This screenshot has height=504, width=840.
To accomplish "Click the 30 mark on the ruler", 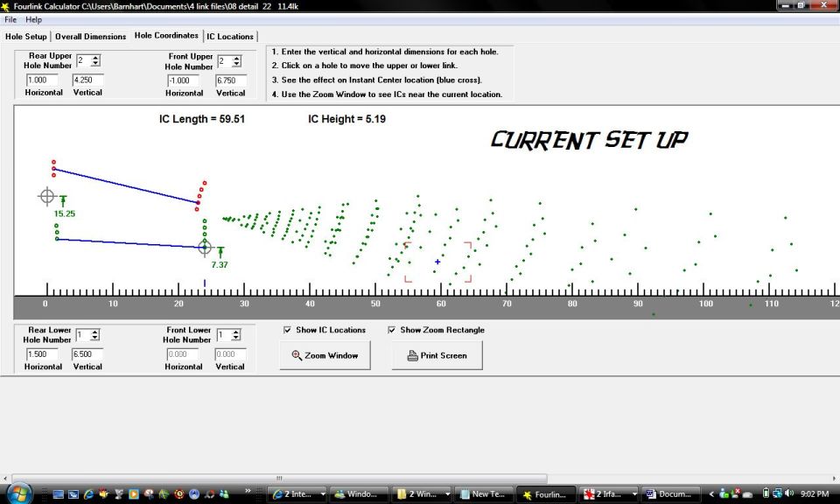I will coord(244,304).
